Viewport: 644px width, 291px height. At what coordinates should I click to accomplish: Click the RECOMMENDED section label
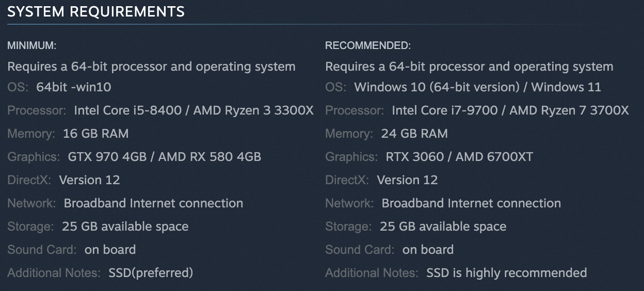[x=367, y=45]
